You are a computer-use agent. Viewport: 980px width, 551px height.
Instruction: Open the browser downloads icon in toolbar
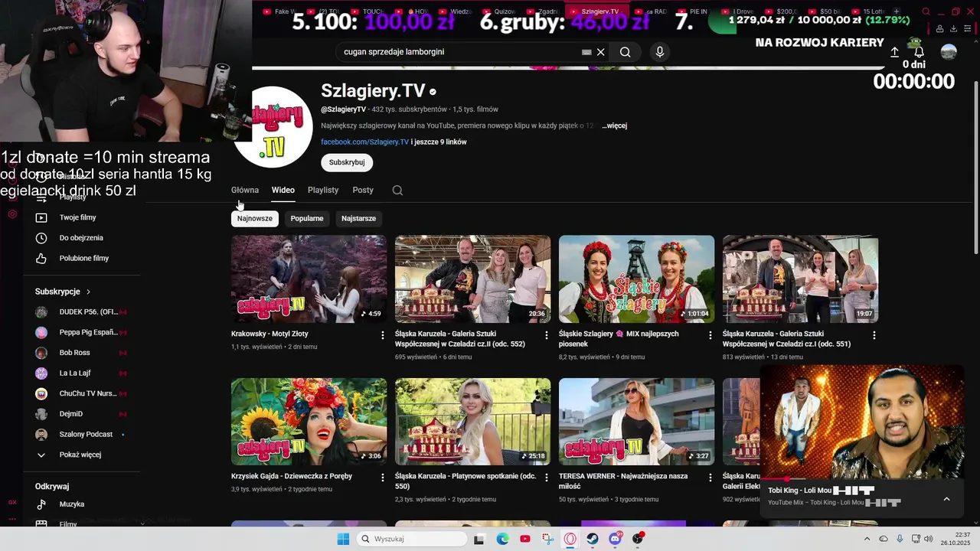[x=953, y=28]
